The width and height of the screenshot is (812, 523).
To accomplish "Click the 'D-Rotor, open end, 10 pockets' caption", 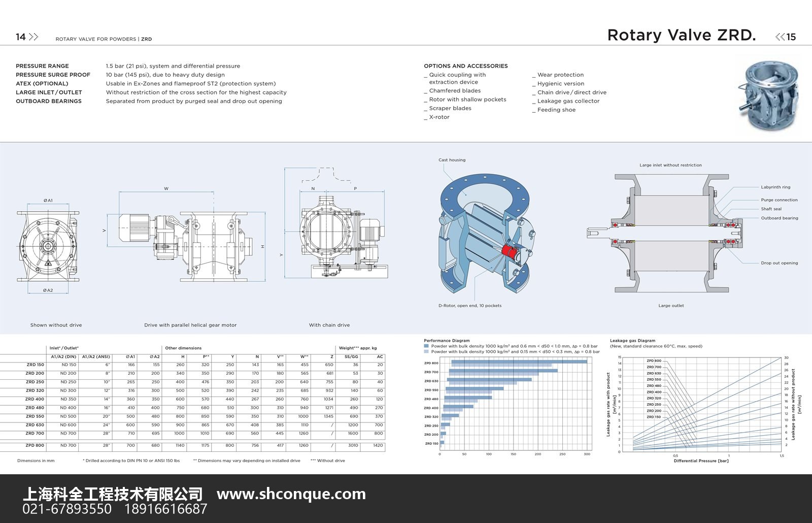I will [470, 306].
